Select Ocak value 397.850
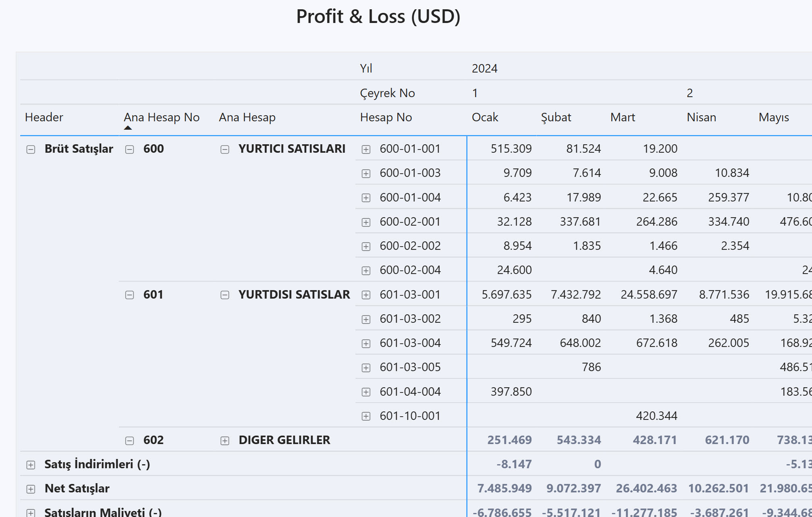Viewport: 812px width, 517px height. coord(511,392)
